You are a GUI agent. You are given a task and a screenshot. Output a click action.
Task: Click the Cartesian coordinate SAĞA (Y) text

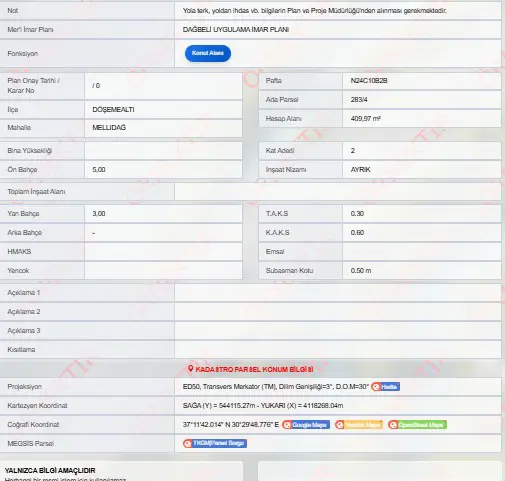pos(263,406)
